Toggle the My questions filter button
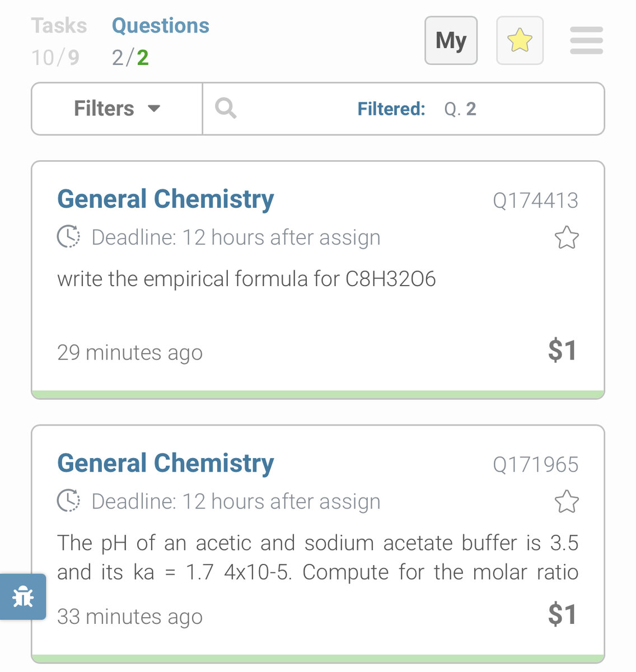 pos(451,40)
